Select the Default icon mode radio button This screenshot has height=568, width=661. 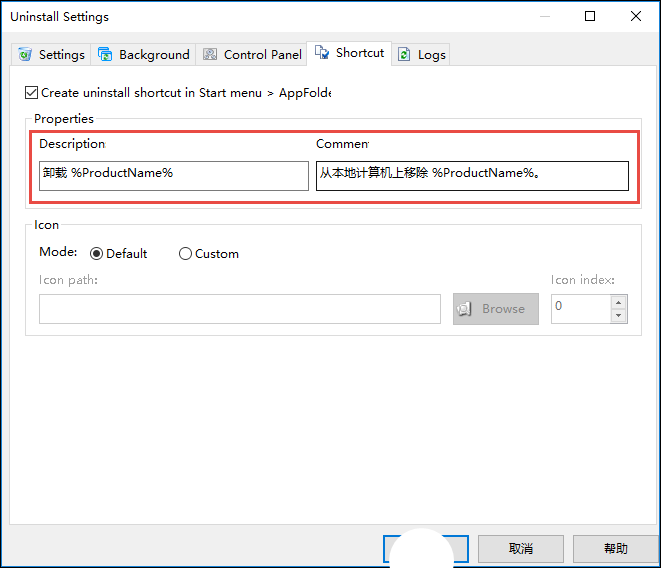click(96, 253)
